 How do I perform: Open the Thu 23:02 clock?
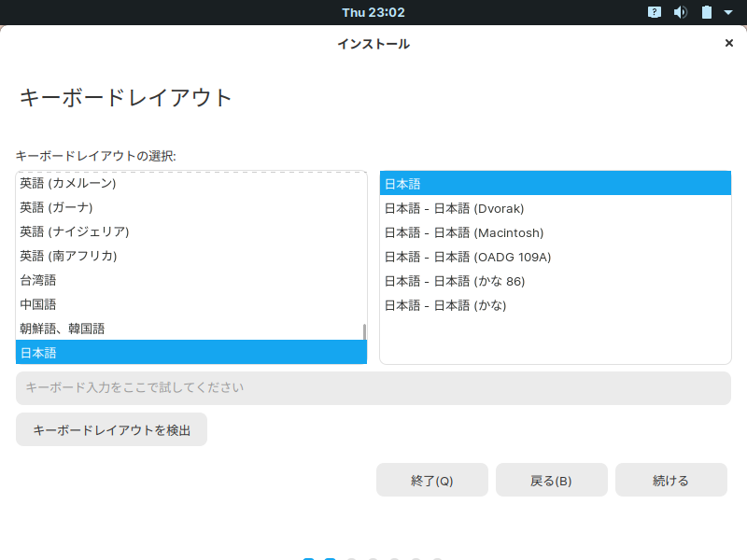(373, 12)
